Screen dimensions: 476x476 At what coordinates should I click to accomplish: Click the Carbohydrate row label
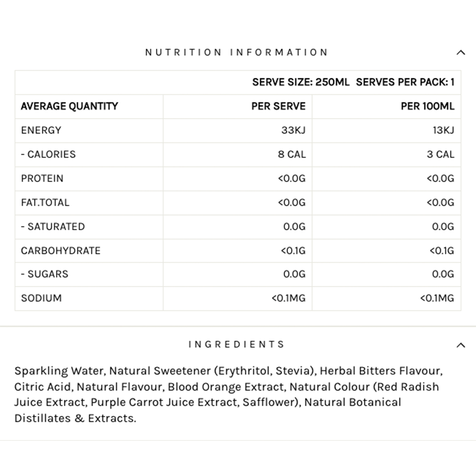(x=60, y=250)
